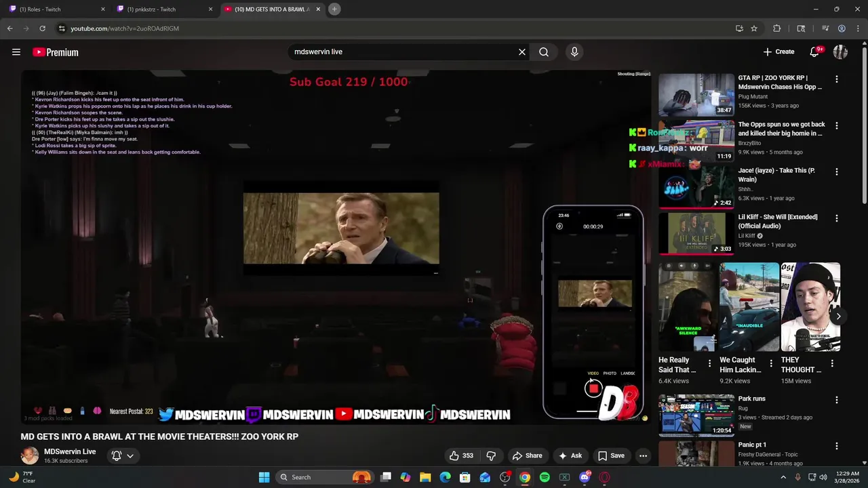View site information icon in address bar
Viewport: 868px width, 488px height.
click(x=62, y=28)
